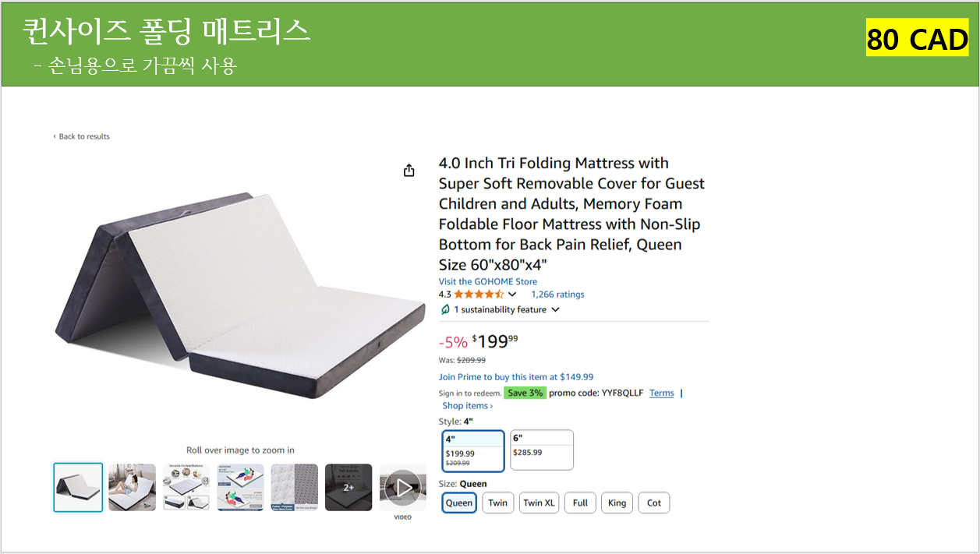
Task: Click the promo code Terms link
Action: pyautogui.click(x=661, y=393)
